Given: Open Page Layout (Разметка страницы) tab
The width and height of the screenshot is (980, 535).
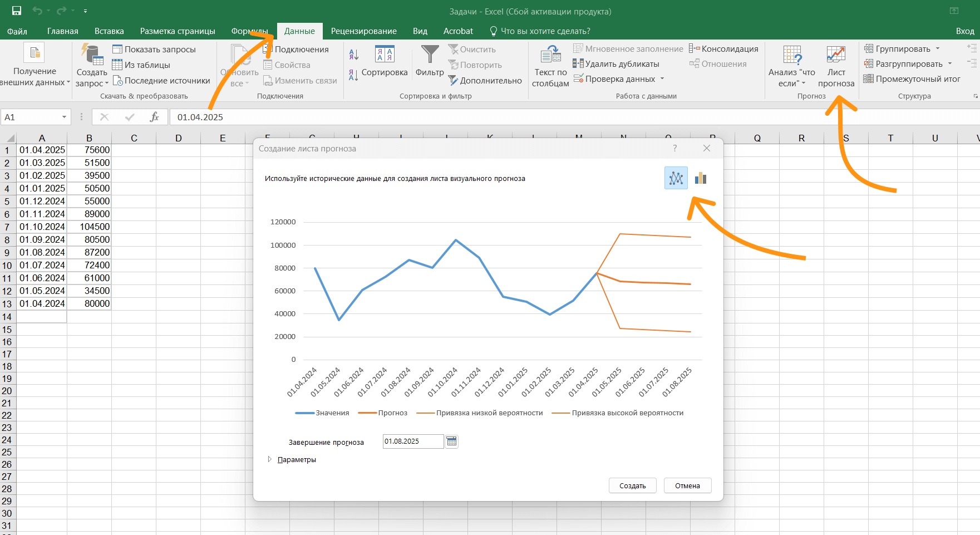Looking at the screenshot, I should tap(178, 31).
